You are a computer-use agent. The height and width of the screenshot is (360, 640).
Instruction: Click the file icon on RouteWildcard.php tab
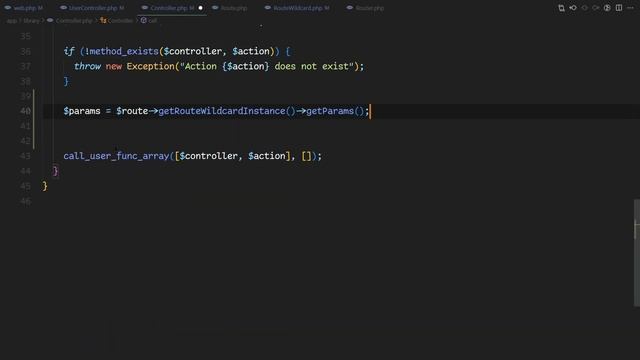point(268,8)
